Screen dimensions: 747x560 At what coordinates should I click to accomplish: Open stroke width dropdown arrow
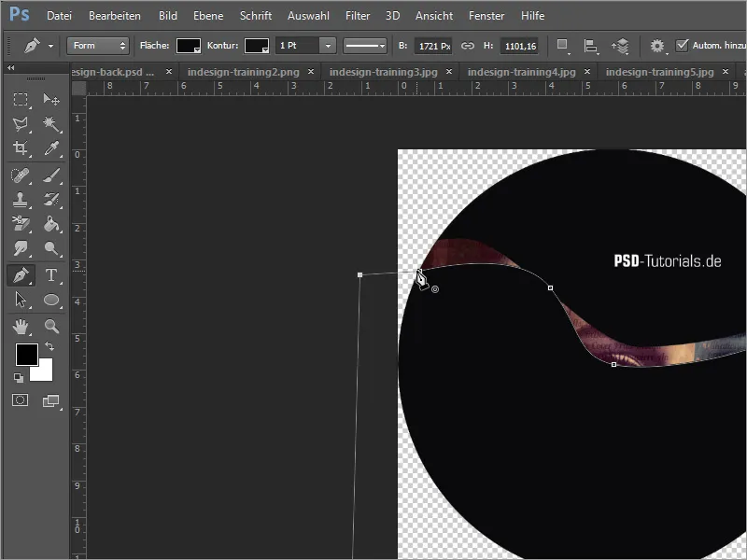pos(328,46)
